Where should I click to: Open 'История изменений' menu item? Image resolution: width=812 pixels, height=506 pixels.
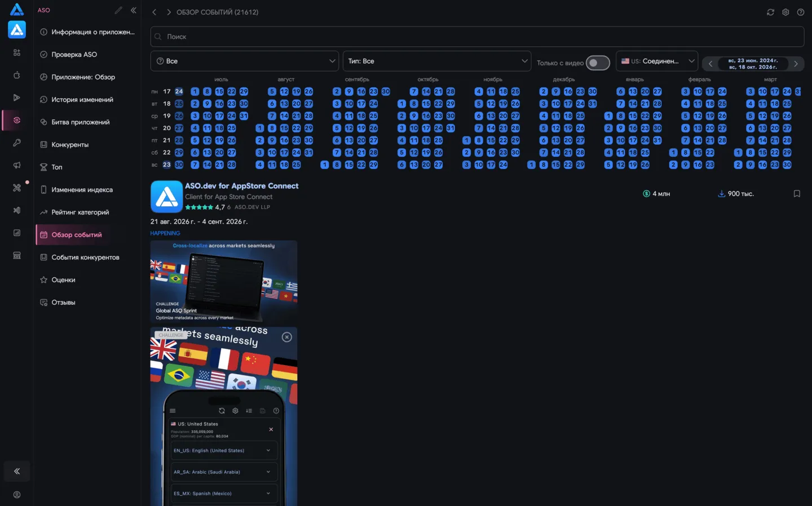tap(87, 100)
